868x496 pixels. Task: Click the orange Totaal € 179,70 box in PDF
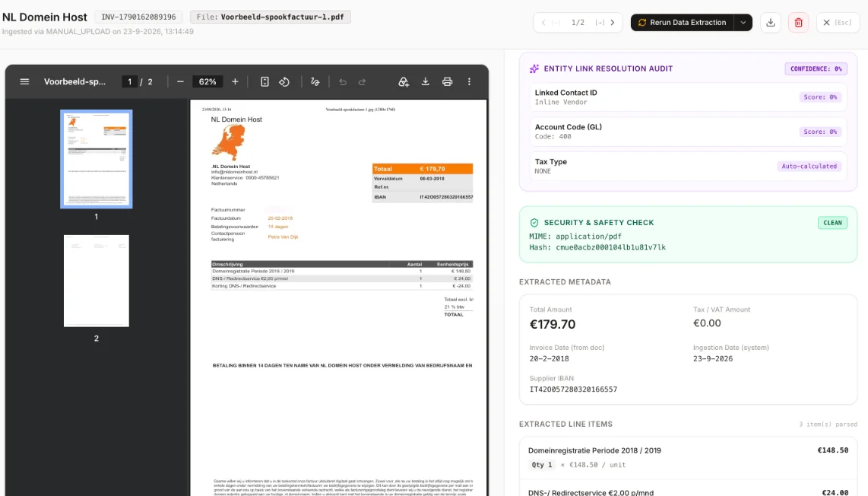coord(423,169)
